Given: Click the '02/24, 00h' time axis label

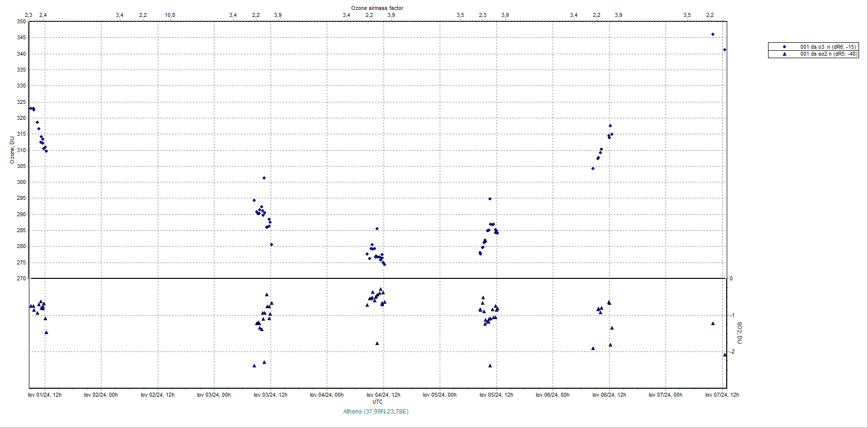Looking at the screenshot, I should [x=101, y=395].
